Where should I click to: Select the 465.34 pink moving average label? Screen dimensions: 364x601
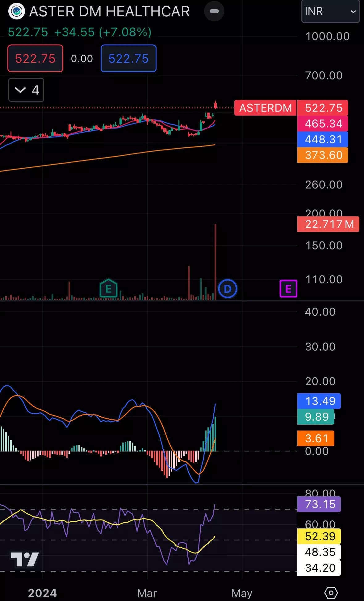[323, 124]
